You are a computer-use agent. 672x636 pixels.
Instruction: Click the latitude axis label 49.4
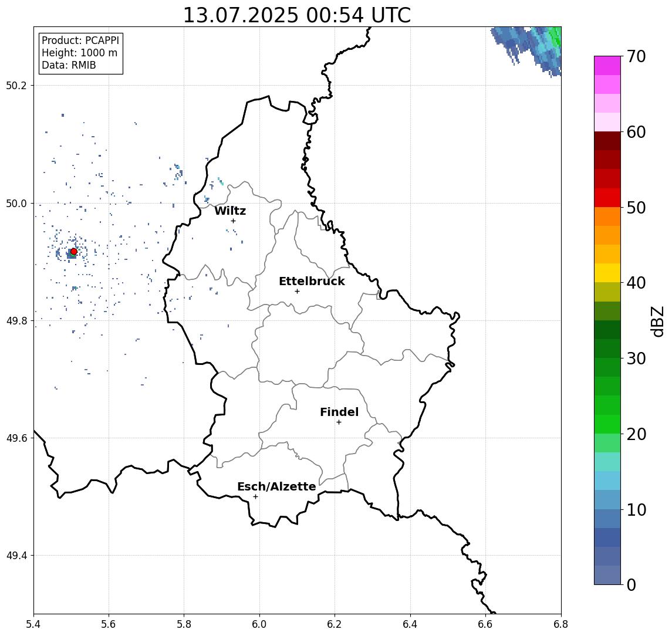pos(16,556)
